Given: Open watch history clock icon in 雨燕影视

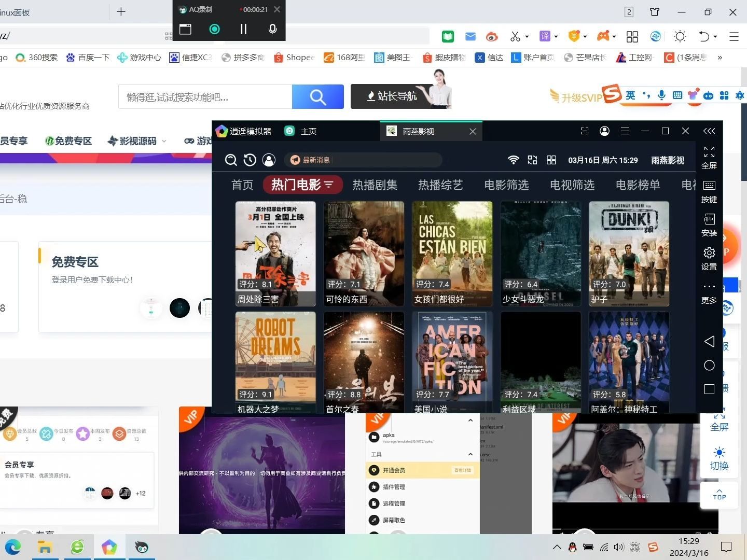Looking at the screenshot, I should coord(250,160).
